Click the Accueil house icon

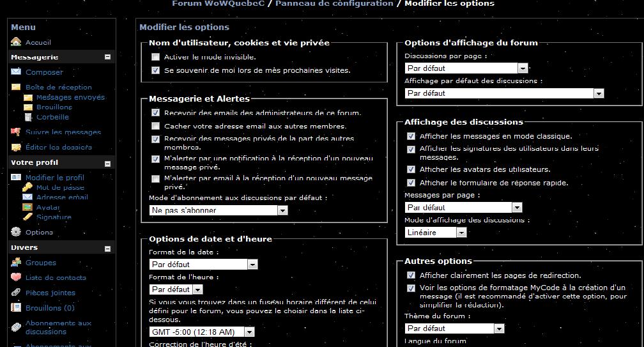tap(16, 42)
